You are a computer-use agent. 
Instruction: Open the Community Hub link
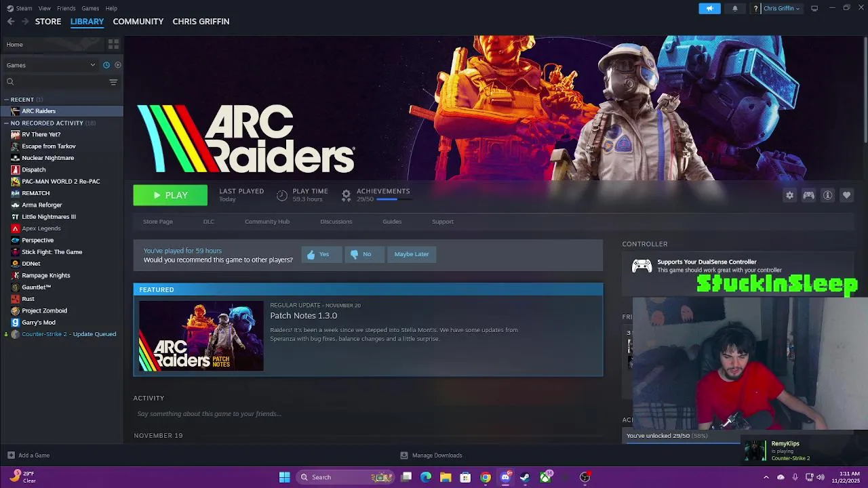point(267,222)
